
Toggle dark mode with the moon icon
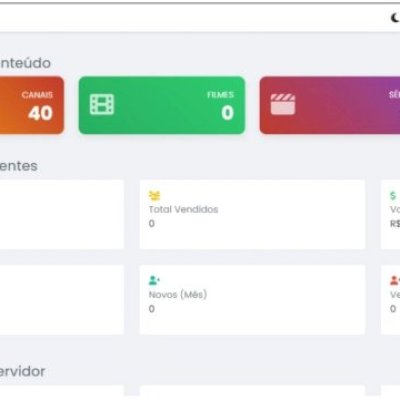(395, 18)
